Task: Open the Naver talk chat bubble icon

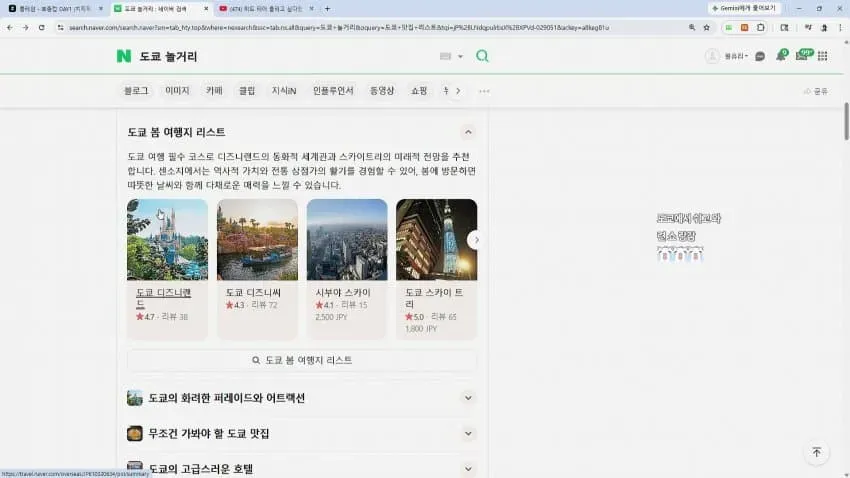Action: pos(760,56)
